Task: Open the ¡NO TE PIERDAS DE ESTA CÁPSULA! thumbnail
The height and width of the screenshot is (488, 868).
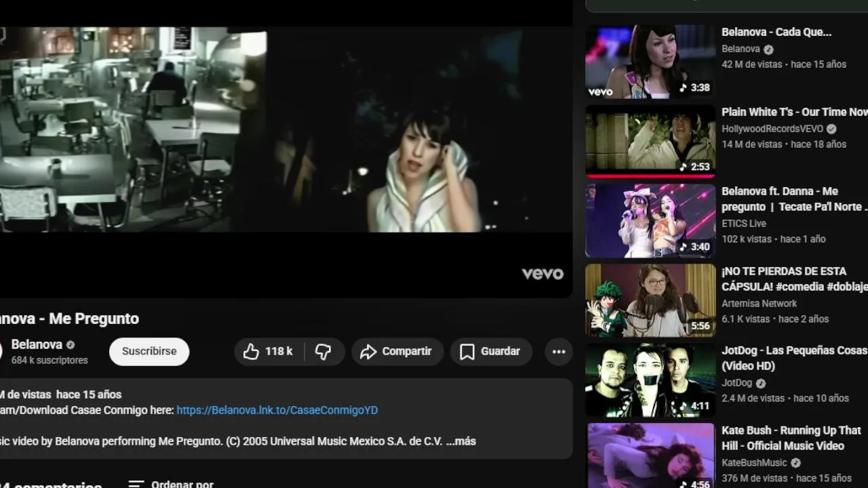Action: [x=650, y=300]
